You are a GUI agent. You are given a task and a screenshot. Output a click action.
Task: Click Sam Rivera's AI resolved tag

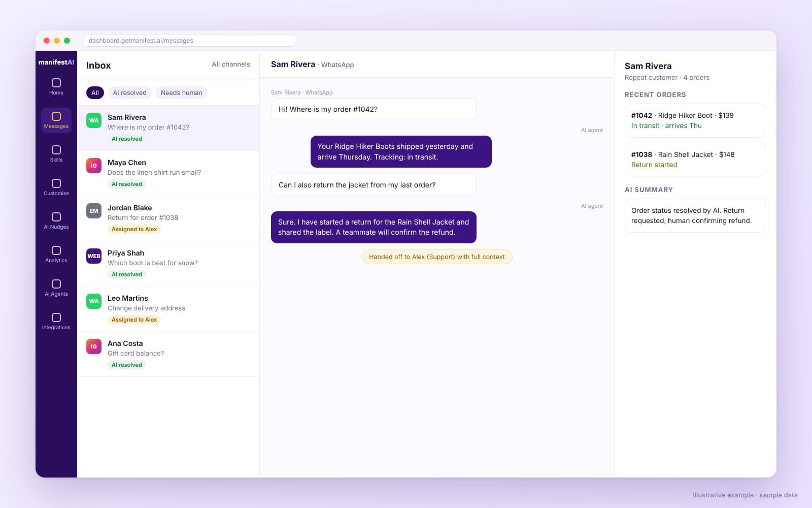(x=127, y=139)
